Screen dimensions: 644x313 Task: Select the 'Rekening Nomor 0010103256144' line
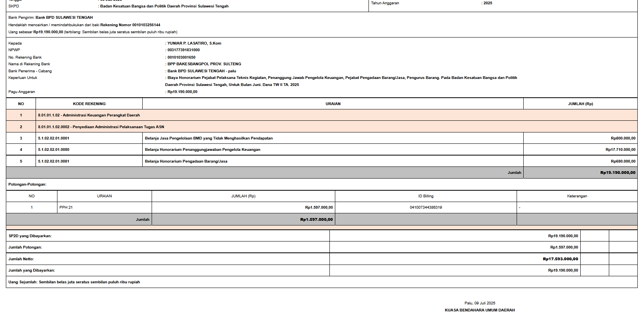[84, 25]
